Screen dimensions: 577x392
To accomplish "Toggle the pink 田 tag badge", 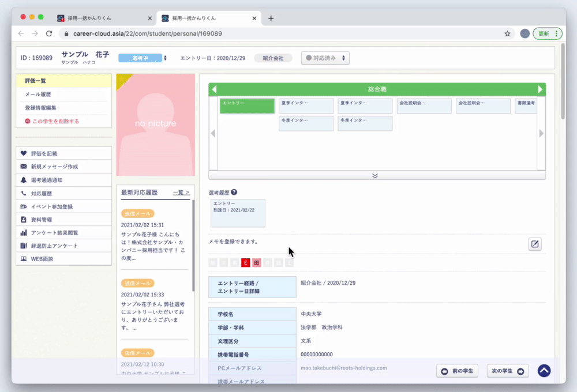I will point(256,263).
